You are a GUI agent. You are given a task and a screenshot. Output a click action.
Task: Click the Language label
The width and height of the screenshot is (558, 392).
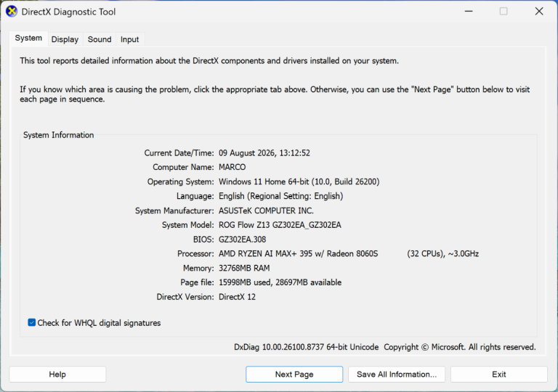click(x=195, y=196)
